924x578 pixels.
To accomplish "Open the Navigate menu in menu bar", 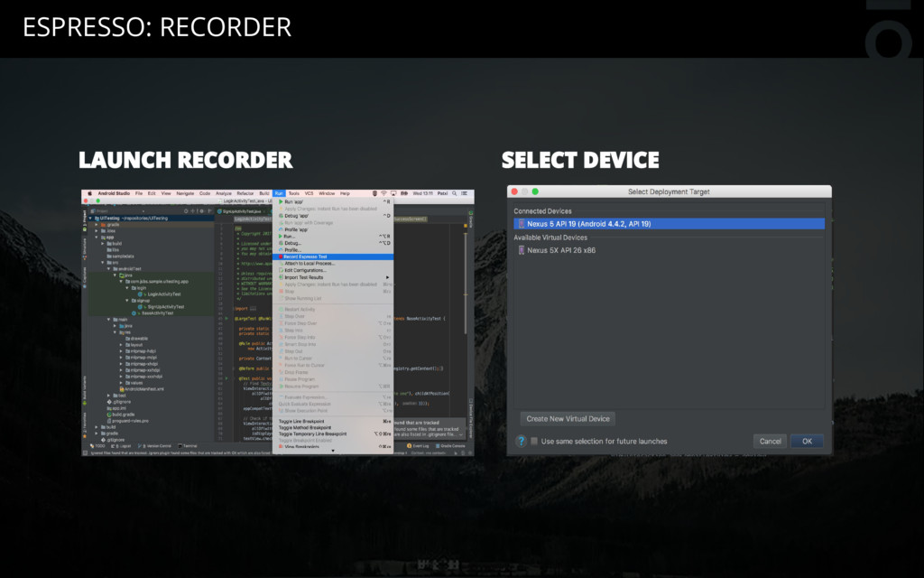I will click(x=185, y=193).
